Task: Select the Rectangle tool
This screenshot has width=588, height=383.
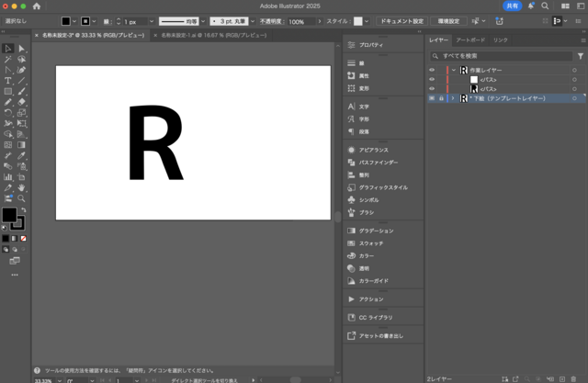Action: (x=8, y=92)
